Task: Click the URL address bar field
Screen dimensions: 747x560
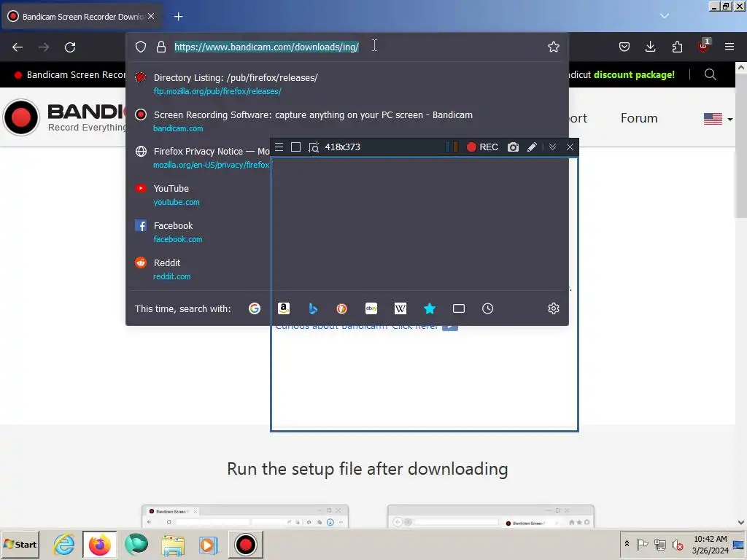Action: 347,47
